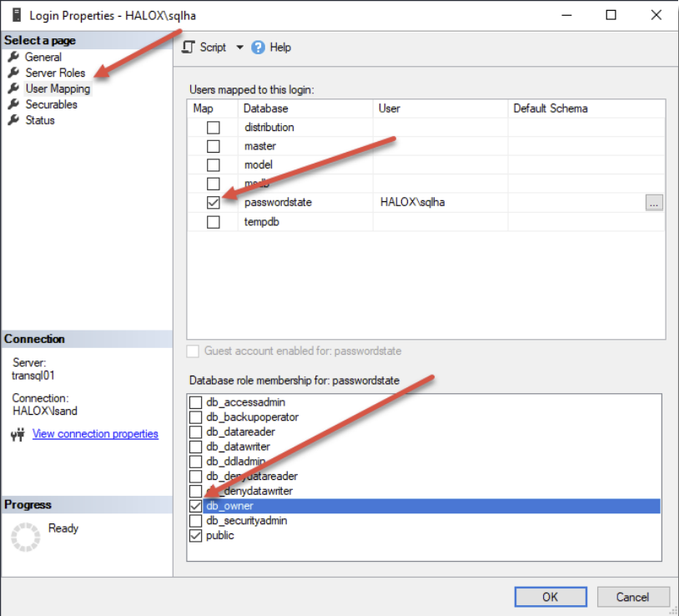Minimize the Login Properties window
This screenshot has width=679, height=616.
pos(567,15)
